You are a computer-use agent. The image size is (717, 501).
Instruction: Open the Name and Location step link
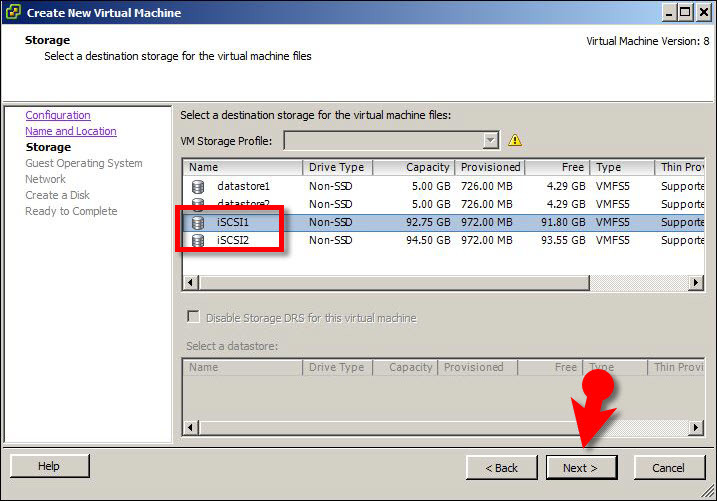[x=71, y=131]
